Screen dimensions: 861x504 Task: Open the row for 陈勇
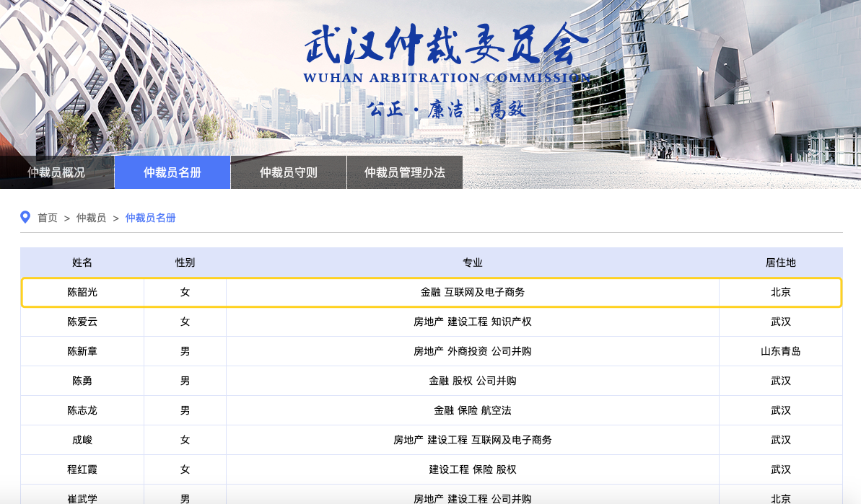82,381
